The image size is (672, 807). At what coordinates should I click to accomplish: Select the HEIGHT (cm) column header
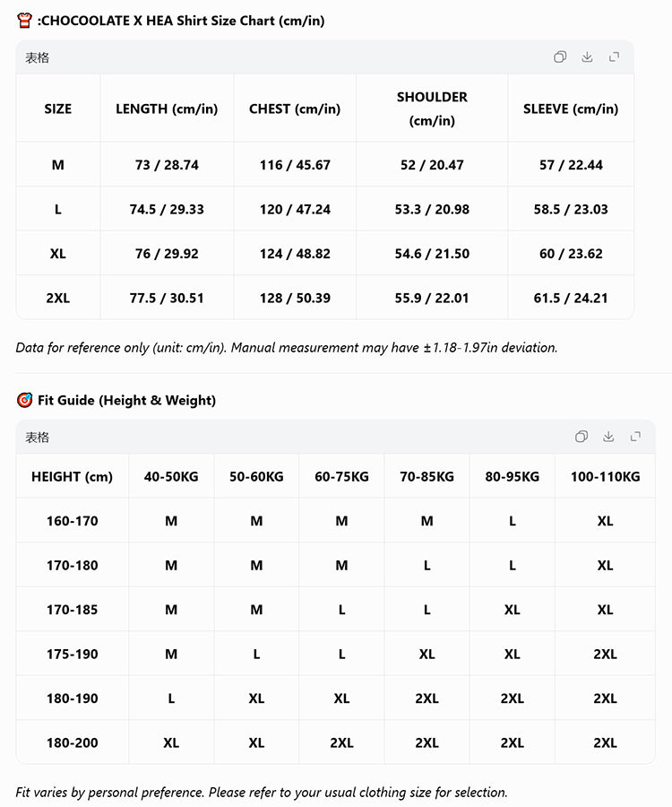tap(72, 477)
